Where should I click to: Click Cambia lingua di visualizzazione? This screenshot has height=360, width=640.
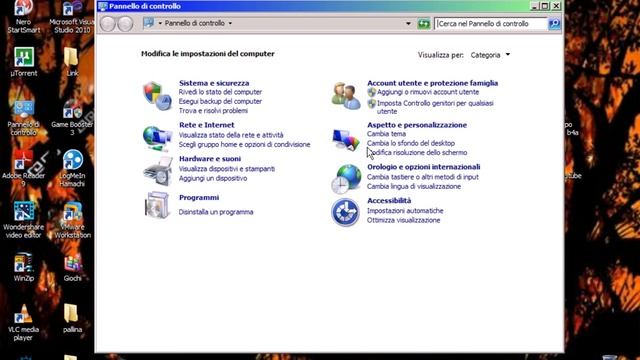point(414,187)
